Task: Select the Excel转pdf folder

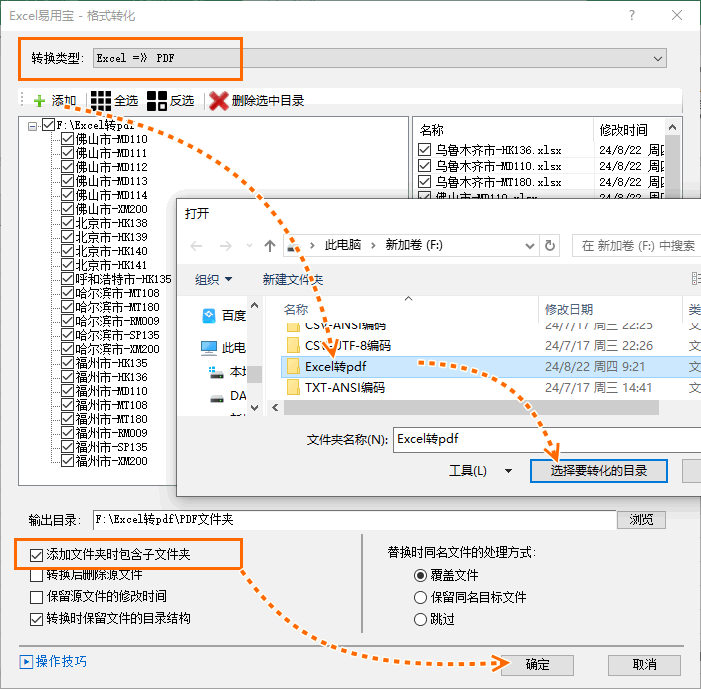Action: pos(335,367)
